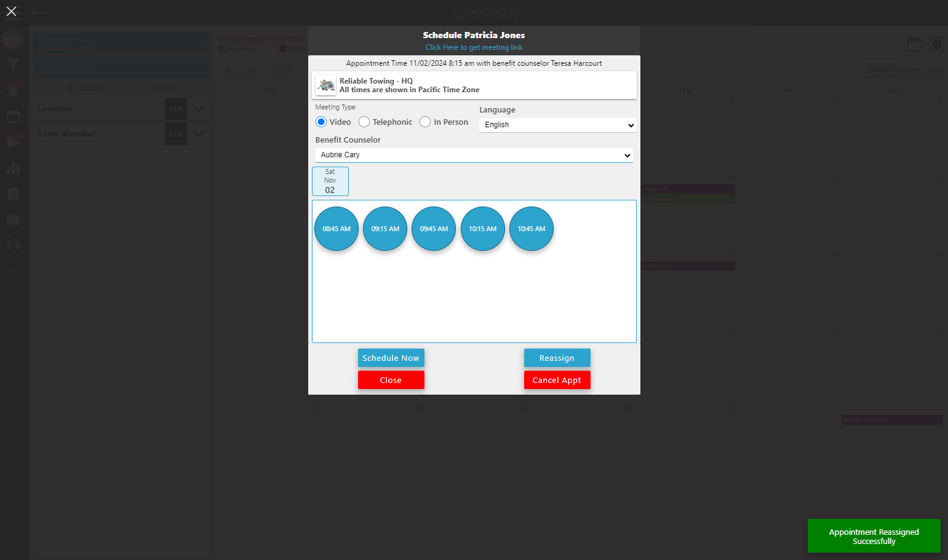Choose the 09:15 AM time slot

pyautogui.click(x=385, y=229)
